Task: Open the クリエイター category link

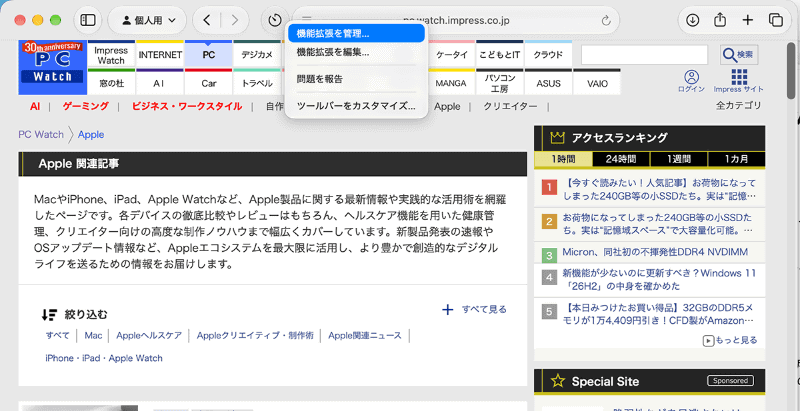Action: pos(510,107)
